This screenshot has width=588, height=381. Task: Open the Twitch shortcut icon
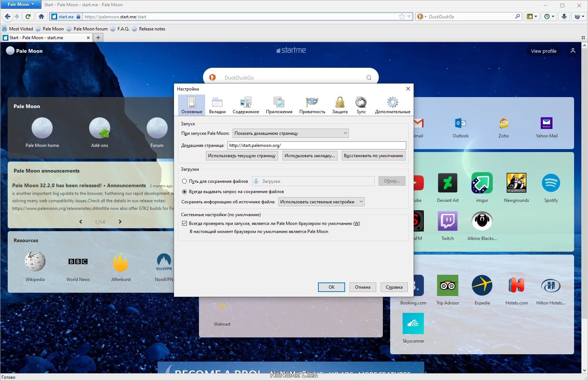(x=448, y=221)
